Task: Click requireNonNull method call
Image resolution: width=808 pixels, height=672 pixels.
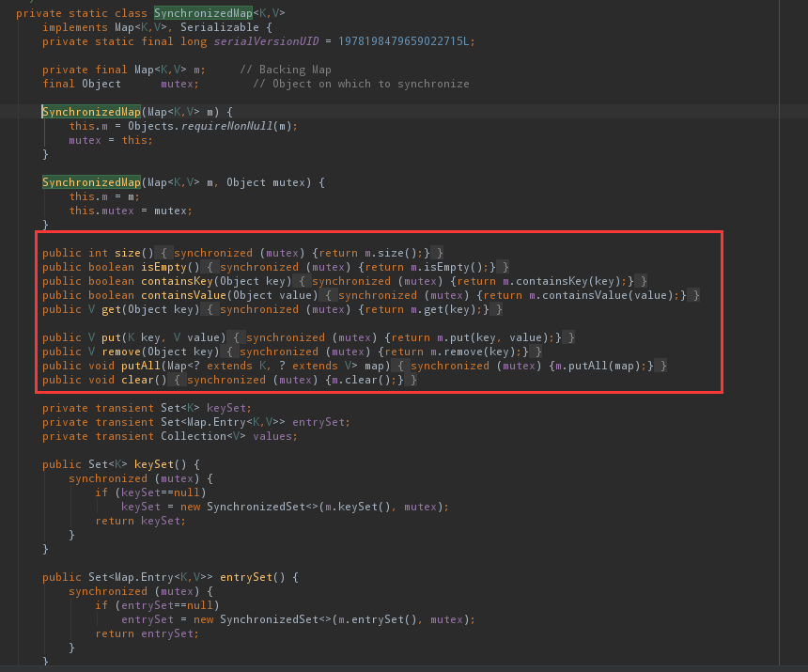Action: pos(226,126)
